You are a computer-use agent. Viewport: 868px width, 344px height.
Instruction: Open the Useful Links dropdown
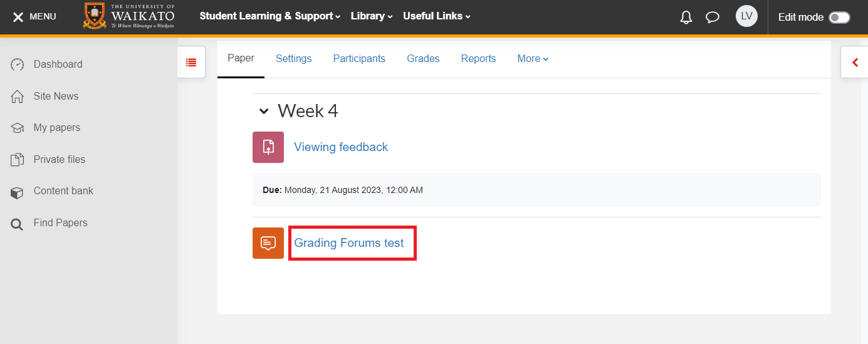click(436, 16)
